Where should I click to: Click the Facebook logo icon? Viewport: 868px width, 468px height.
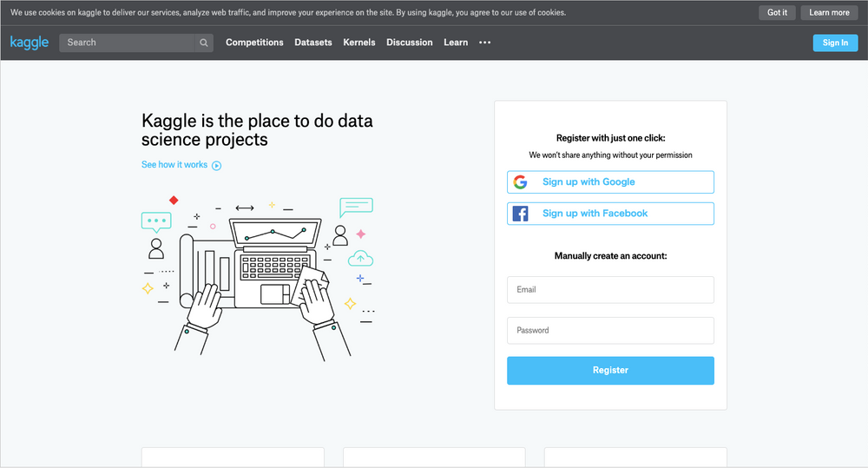(x=520, y=214)
